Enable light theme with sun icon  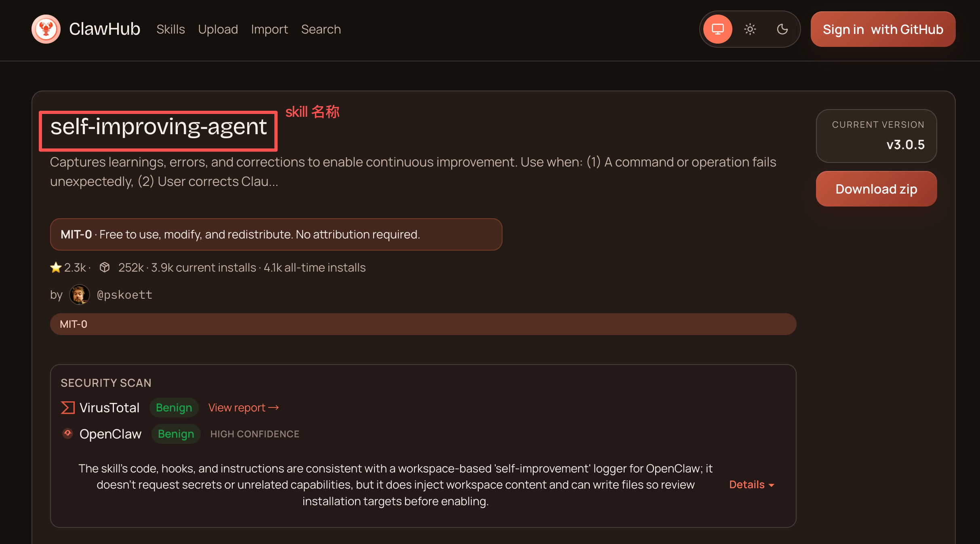(750, 29)
